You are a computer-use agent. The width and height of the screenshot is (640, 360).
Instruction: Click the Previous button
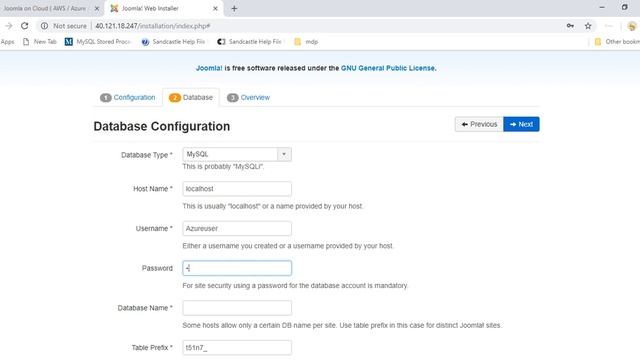(479, 124)
